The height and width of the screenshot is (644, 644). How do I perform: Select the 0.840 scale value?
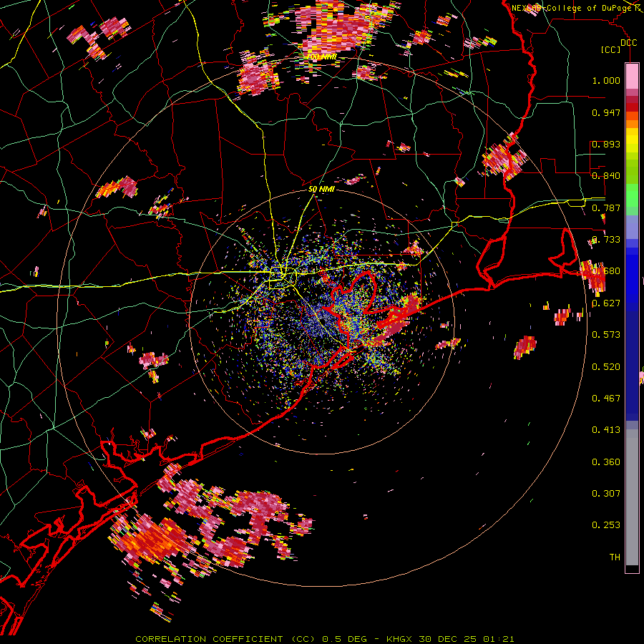coord(606,176)
